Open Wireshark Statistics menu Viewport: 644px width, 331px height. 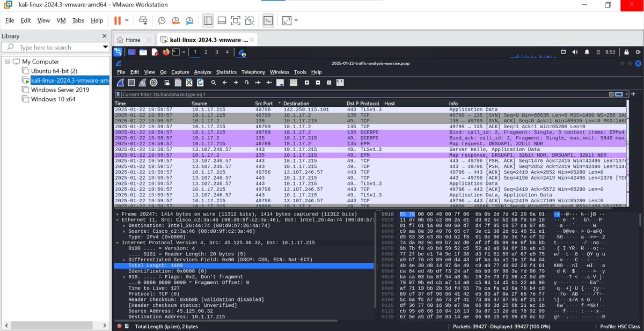pyautogui.click(x=226, y=72)
